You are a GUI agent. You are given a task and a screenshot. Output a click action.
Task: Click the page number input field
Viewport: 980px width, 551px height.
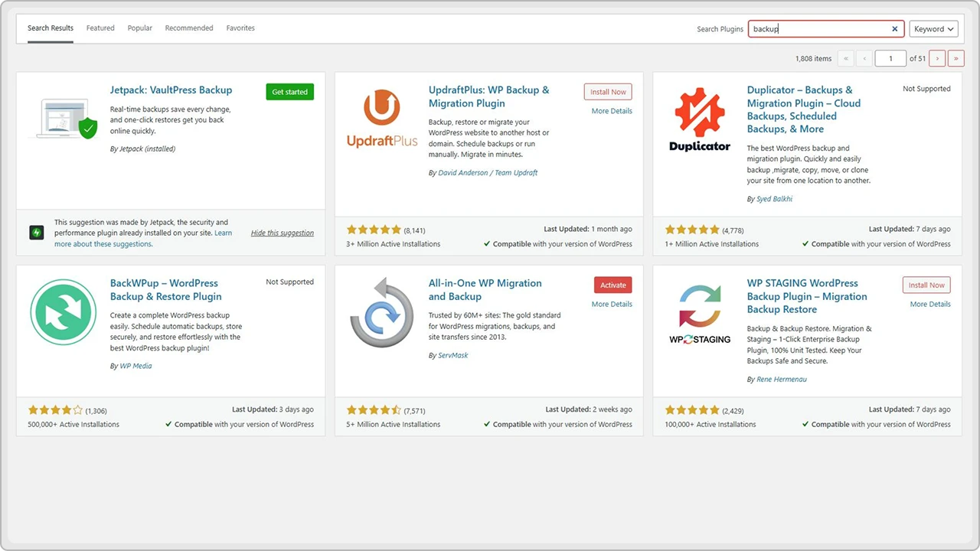[x=890, y=57]
